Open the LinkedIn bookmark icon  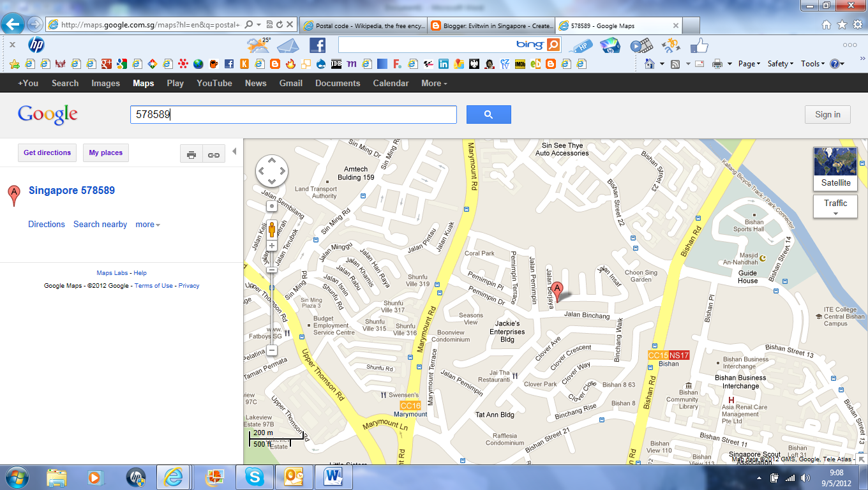tap(444, 64)
